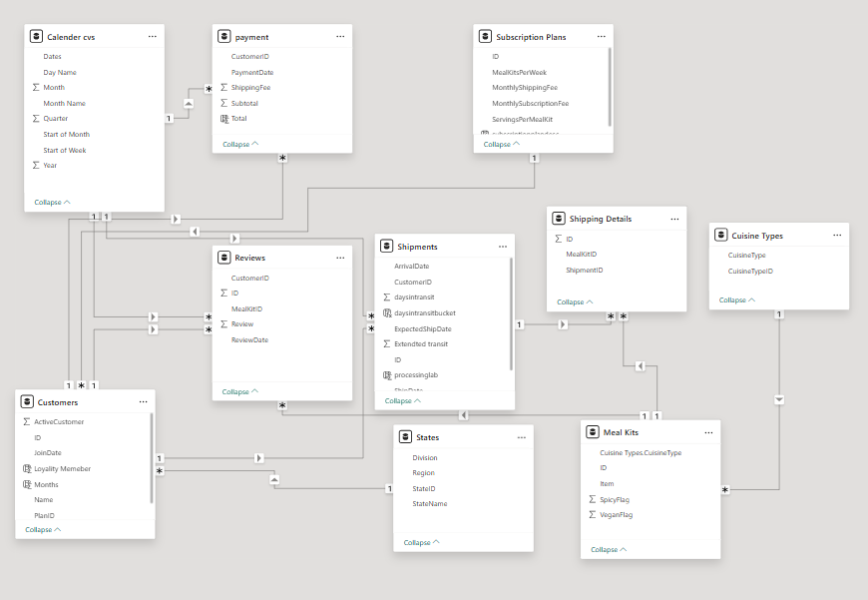Click the Cuisine Types table icon
Screen dimensions: 868x600
pos(721,236)
